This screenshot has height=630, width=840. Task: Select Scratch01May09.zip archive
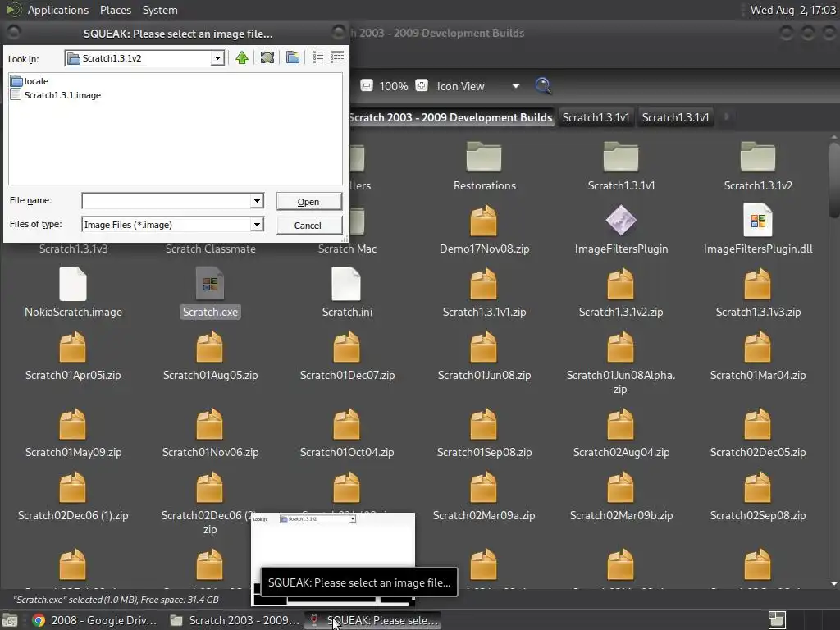pyautogui.click(x=73, y=433)
